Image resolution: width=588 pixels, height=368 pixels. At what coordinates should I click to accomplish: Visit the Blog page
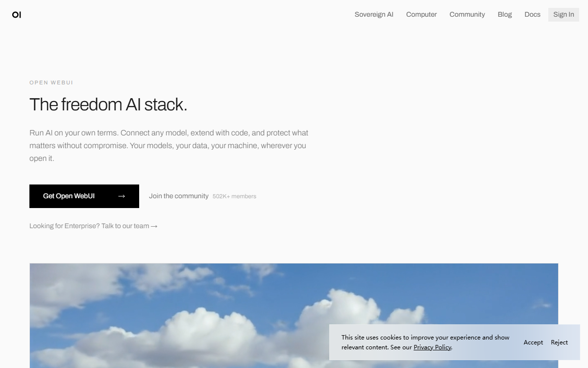(x=505, y=15)
